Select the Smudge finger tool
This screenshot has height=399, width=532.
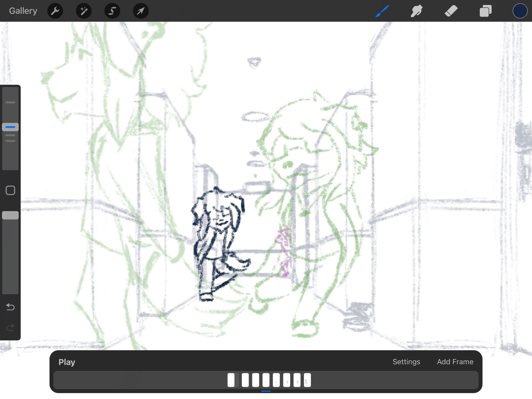[x=416, y=11]
